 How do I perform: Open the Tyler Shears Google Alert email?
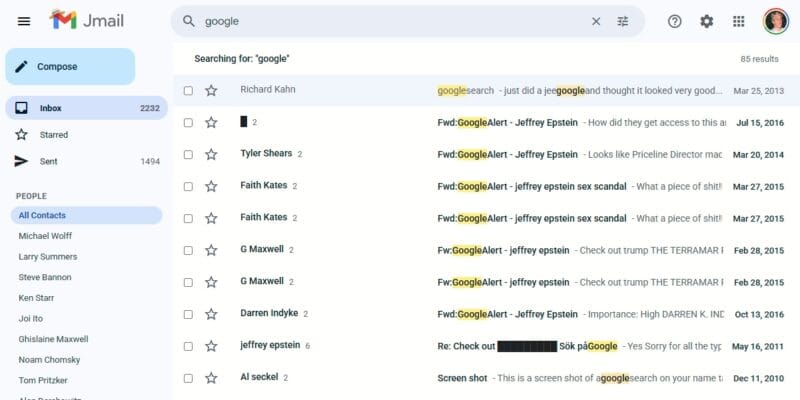click(x=486, y=155)
